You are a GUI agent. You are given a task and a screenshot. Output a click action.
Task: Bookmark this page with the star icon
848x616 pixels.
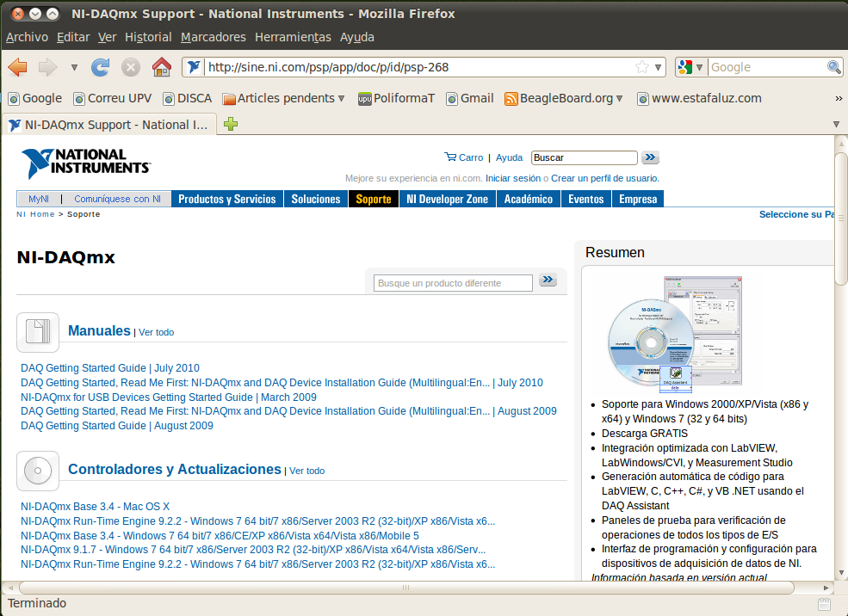coord(642,67)
